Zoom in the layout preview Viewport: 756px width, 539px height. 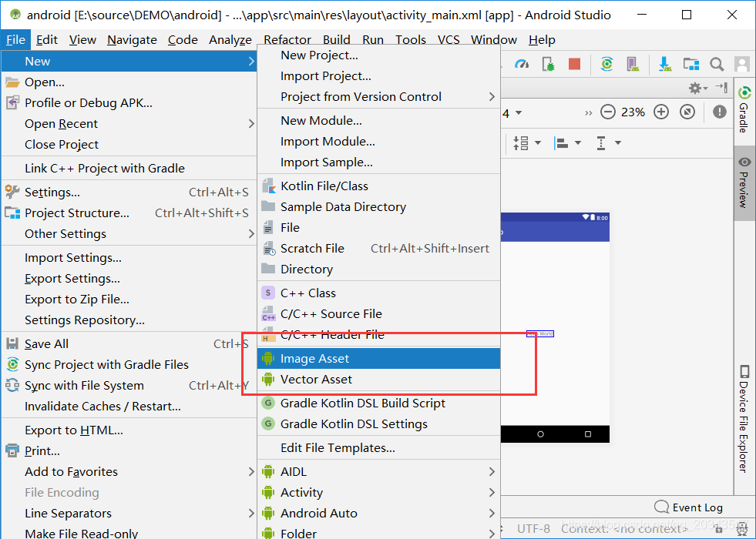pyautogui.click(x=661, y=112)
